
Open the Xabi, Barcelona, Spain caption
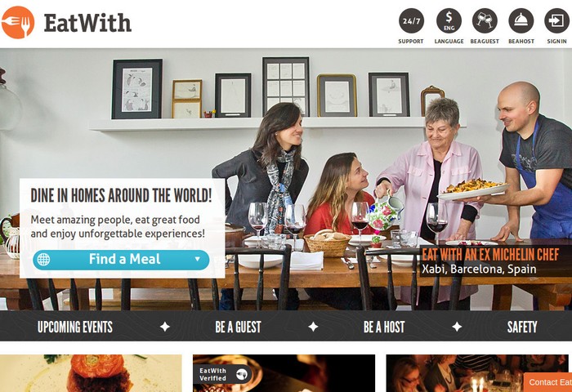[x=479, y=269]
